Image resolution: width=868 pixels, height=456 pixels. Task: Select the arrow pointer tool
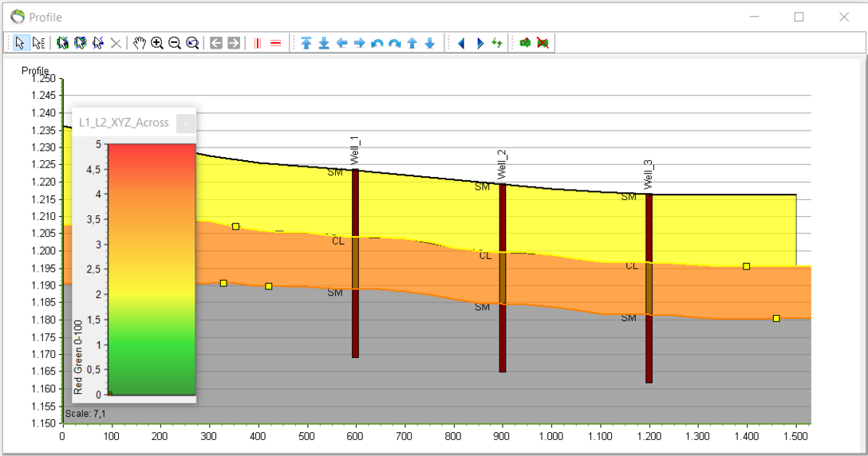(x=20, y=43)
